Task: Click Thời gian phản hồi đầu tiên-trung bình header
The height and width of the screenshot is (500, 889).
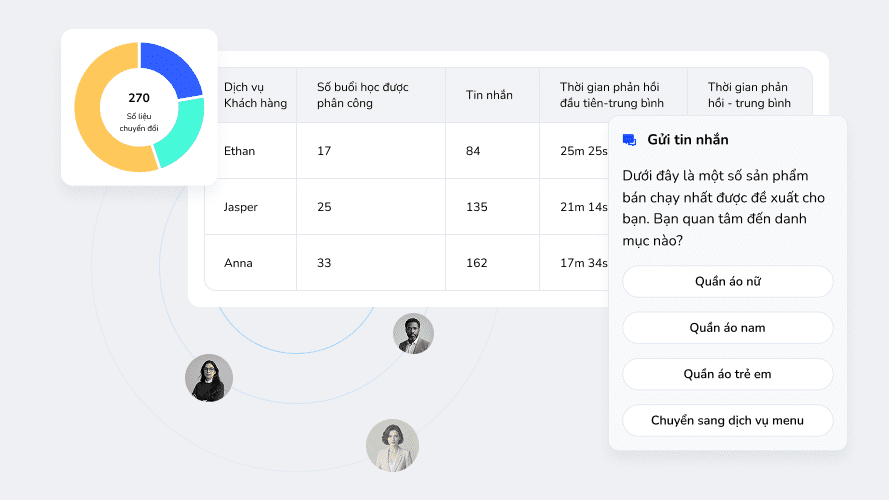Action: pos(609,95)
